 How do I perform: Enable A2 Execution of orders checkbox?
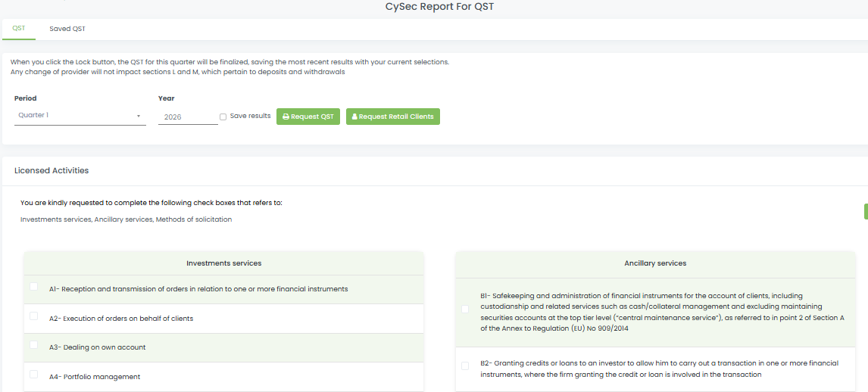pyautogui.click(x=33, y=316)
